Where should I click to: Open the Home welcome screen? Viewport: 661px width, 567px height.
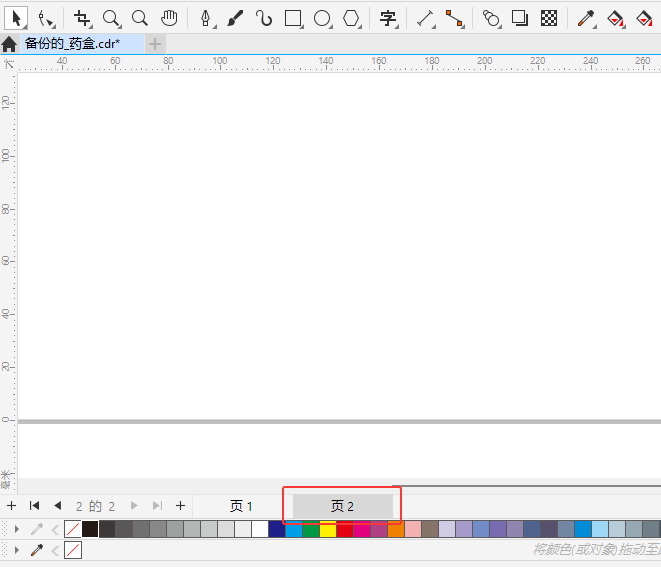pyautogui.click(x=9, y=44)
